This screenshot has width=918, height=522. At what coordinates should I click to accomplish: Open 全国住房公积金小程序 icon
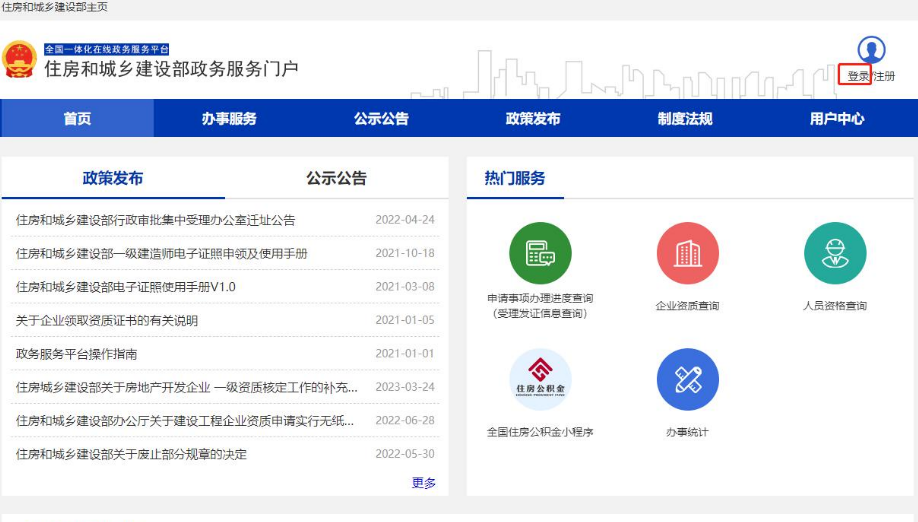[540, 380]
